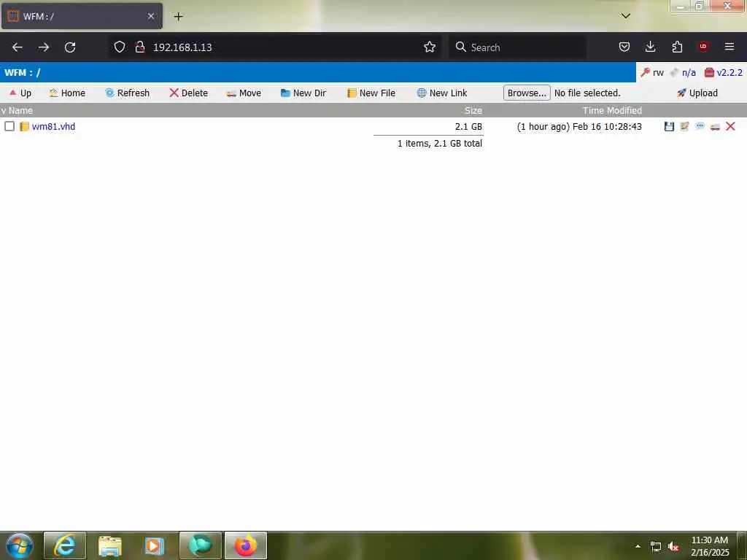Create a New Link
This screenshot has width=747, height=560.
(x=442, y=93)
